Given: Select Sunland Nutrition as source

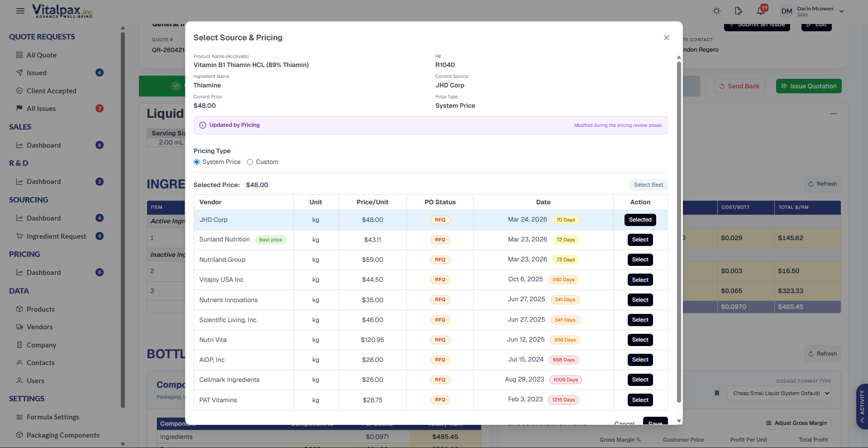Looking at the screenshot, I should tap(640, 240).
